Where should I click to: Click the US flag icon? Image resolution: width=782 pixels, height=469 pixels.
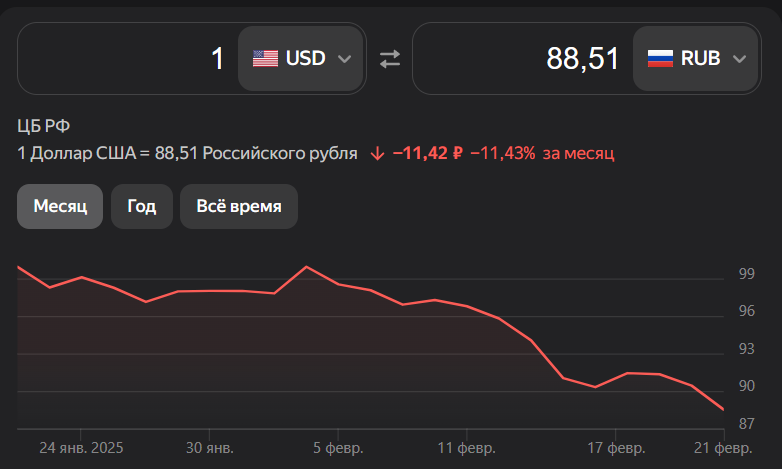[x=265, y=59]
